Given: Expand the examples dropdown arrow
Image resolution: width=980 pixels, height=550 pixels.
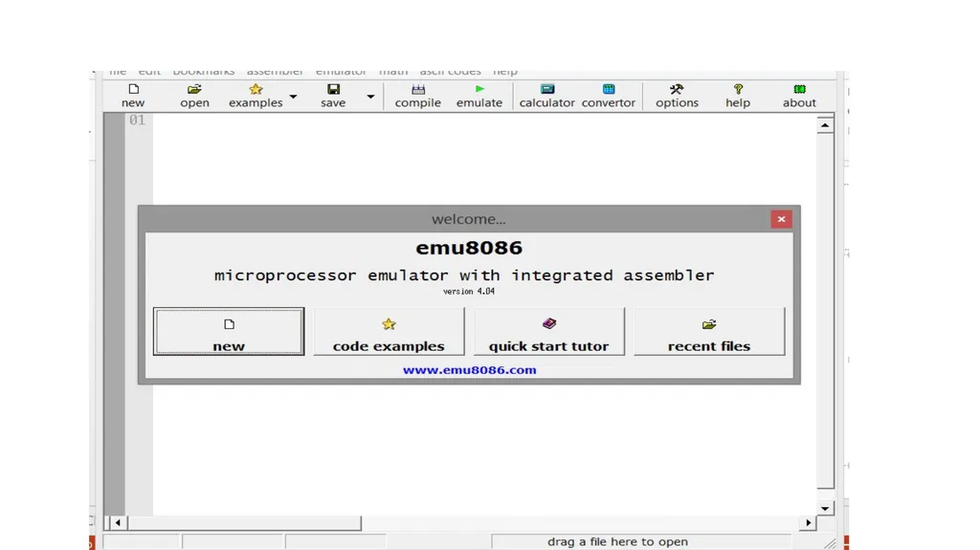Looking at the screenshot, I should 293,97.
